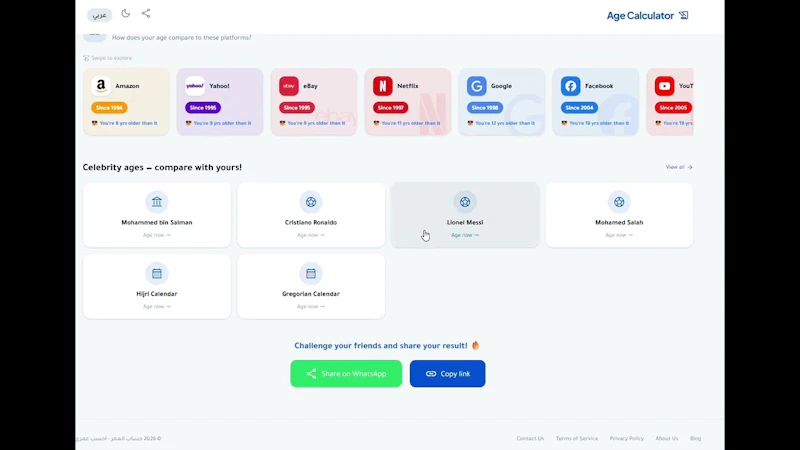Switch language with the عربي button
800x450 pixels.
click(99, 15)
